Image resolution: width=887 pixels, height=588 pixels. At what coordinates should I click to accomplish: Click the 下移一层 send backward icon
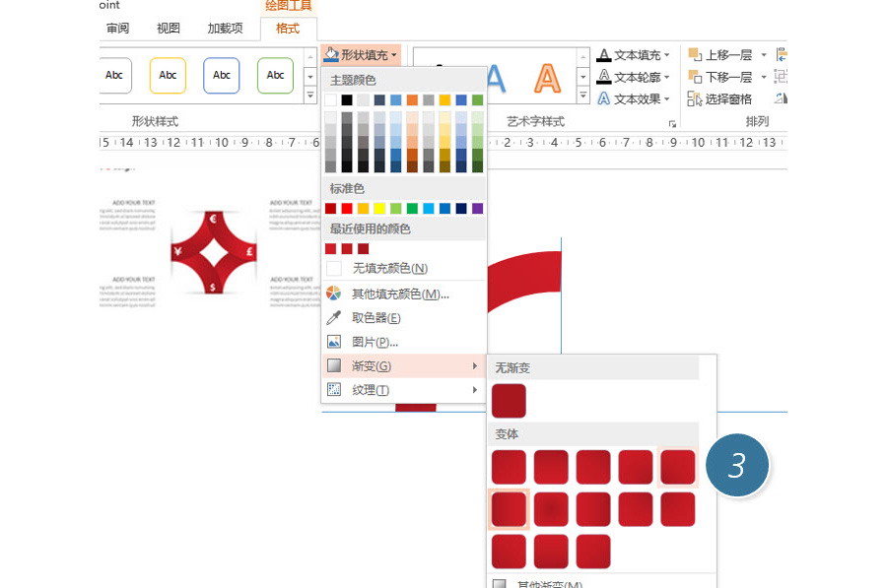tap(694, 77)
